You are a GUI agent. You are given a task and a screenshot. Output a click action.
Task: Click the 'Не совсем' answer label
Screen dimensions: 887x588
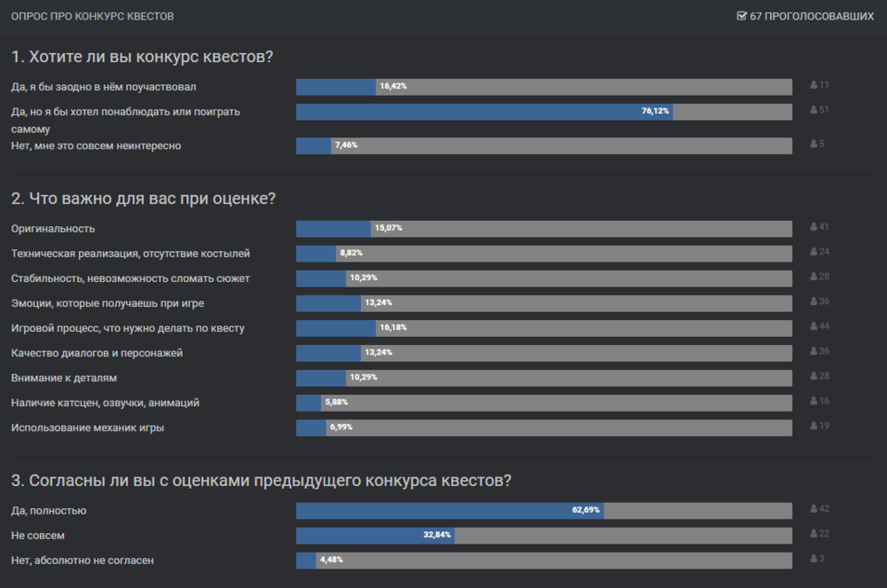tap(37, 536)
